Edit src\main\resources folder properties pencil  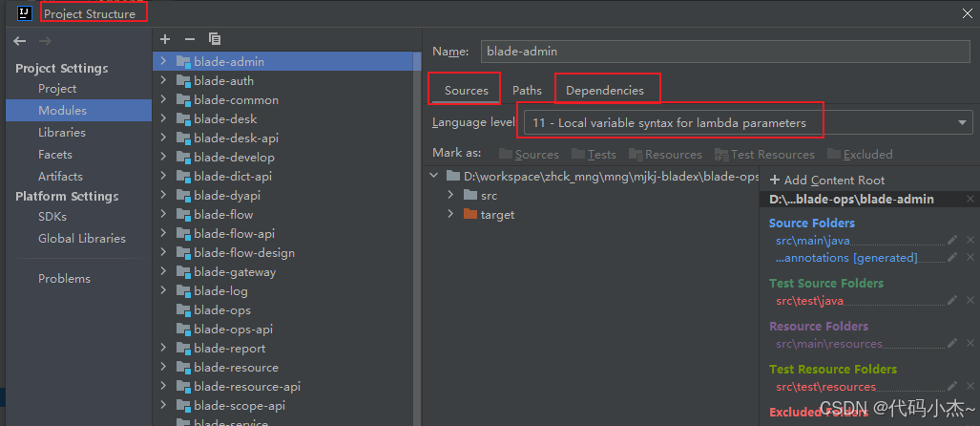951,344
